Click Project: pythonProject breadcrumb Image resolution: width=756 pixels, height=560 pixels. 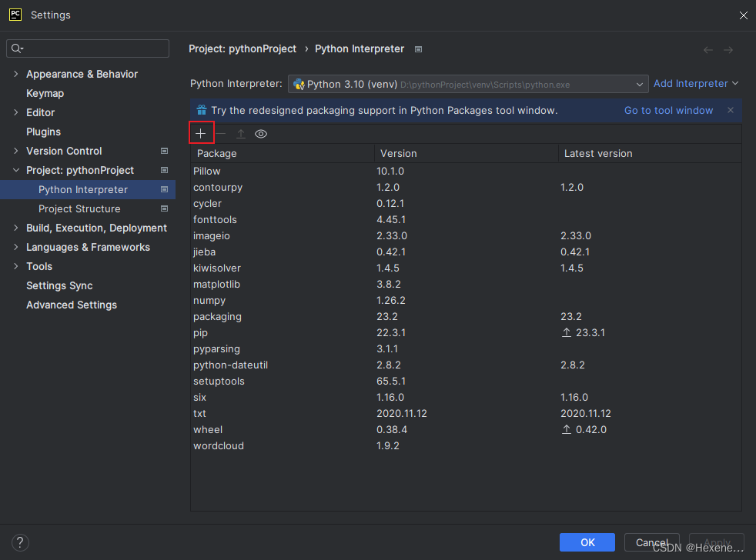point(242,48)
